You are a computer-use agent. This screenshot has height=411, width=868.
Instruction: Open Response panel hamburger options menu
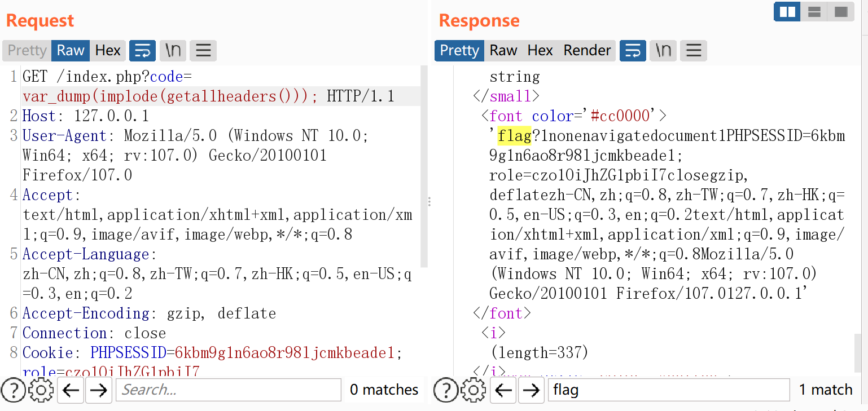(x=694, y=51)
